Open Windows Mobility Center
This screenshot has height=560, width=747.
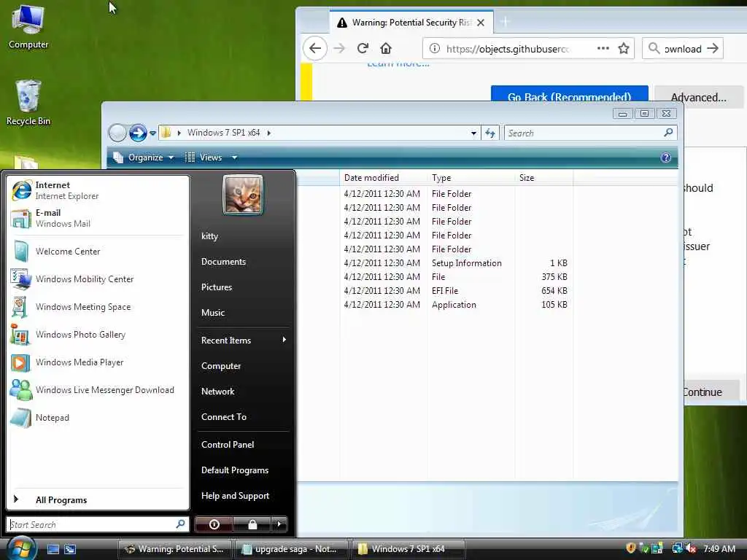point(98,279)
